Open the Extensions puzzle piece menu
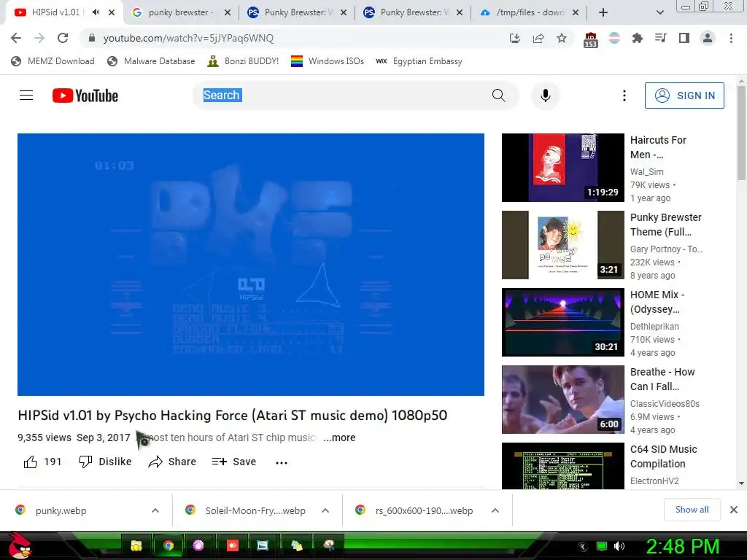Image resolution: width=747 pixels, height=560 pixels. 638,38
